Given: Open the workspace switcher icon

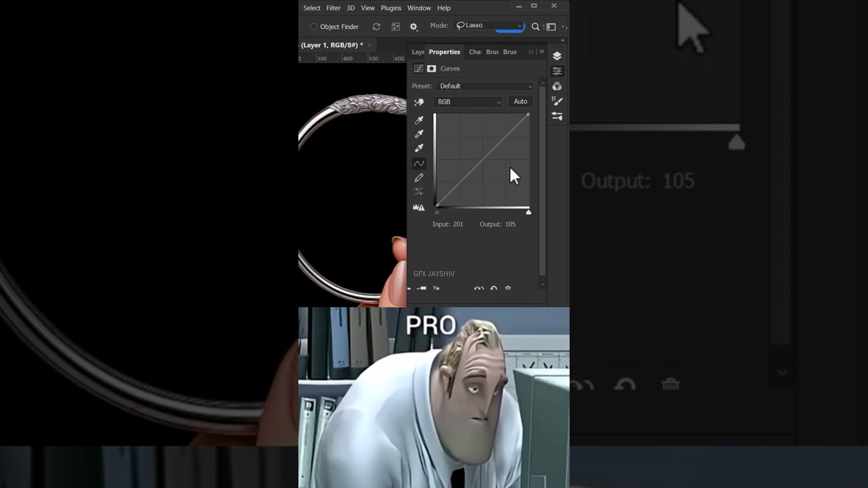Looking at the screenshot, I should pos(551,26).
